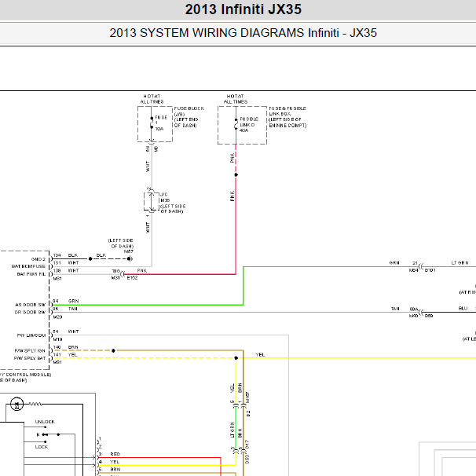Click the 'M19' connector label
This screenshot has width=476, height=476.
pos(57,339)
